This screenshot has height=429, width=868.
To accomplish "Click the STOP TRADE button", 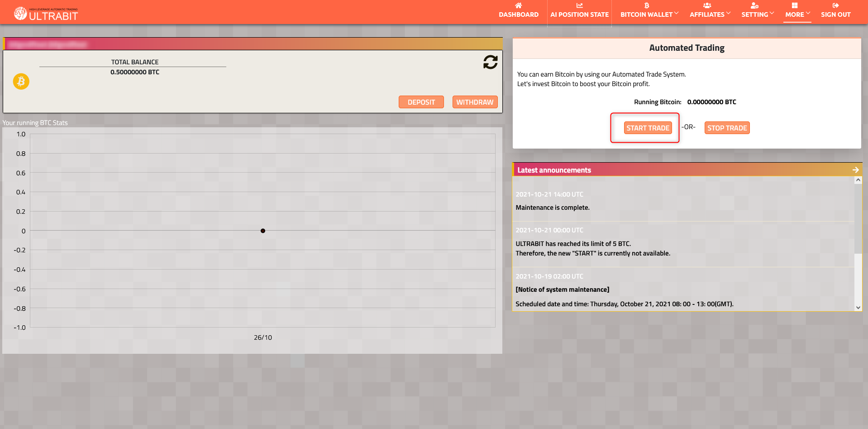I will click(727, 128).
